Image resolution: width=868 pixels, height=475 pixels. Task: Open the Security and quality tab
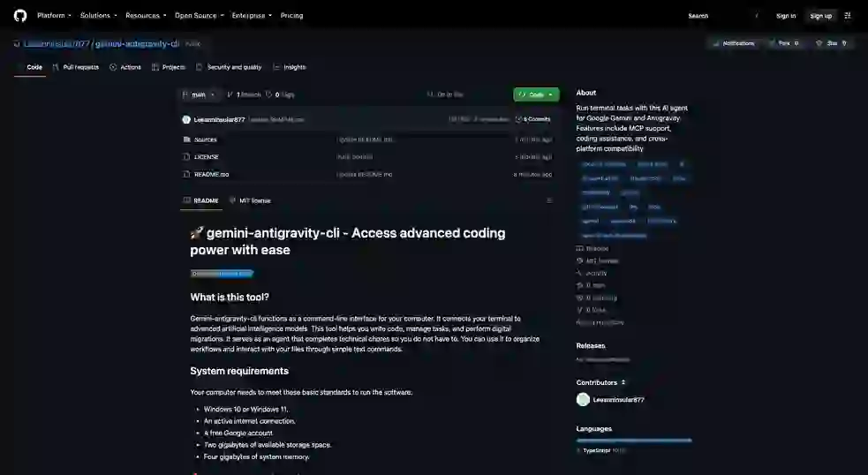click(x=229, y=67)
